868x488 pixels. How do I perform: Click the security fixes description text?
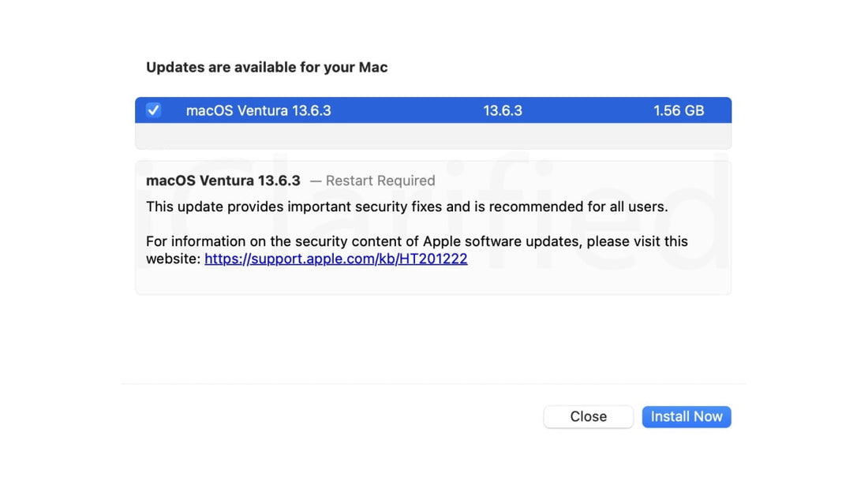click(x=406, y=207)
